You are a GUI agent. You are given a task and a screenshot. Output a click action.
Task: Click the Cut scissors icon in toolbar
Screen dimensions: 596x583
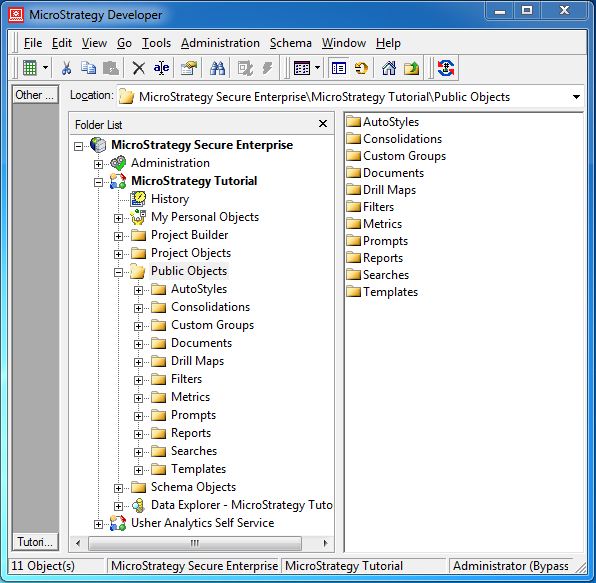pos(66,68)
